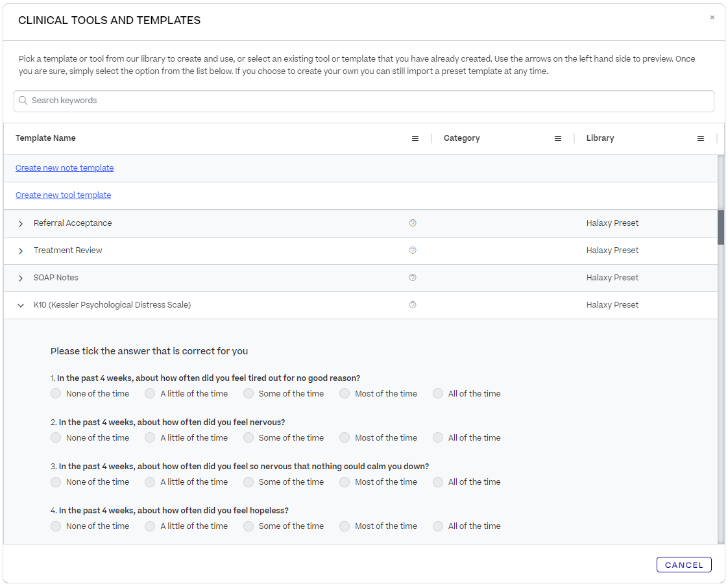728x586 pixels.
Task: Select "None of the time" for question 1
Action: pyautogui.click(x=56, y=393)
